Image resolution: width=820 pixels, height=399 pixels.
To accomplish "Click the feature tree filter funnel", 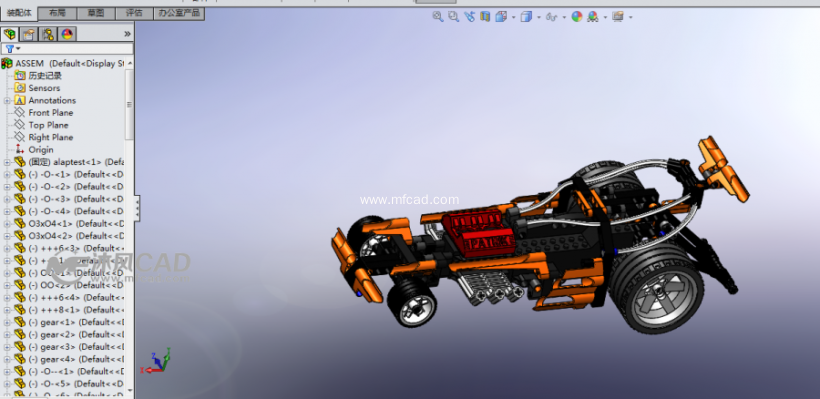I will click(x=10, y=49).
